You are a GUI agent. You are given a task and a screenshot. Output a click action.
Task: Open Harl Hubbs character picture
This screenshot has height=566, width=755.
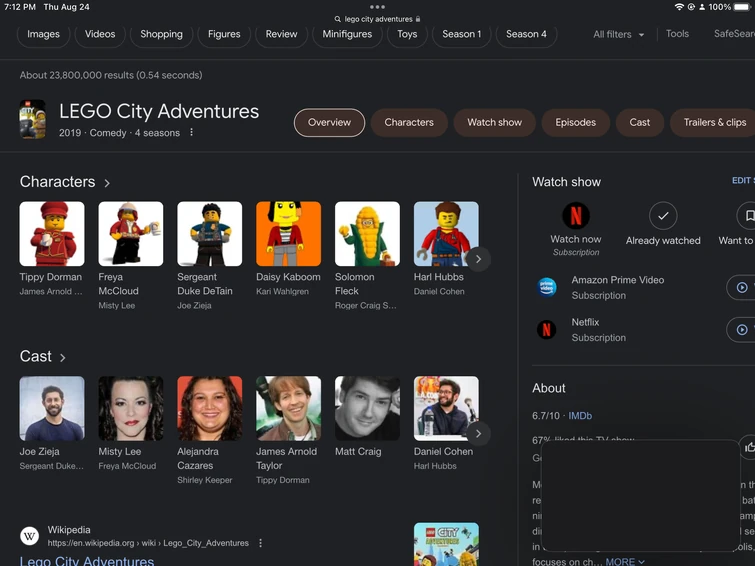[446, 234]
